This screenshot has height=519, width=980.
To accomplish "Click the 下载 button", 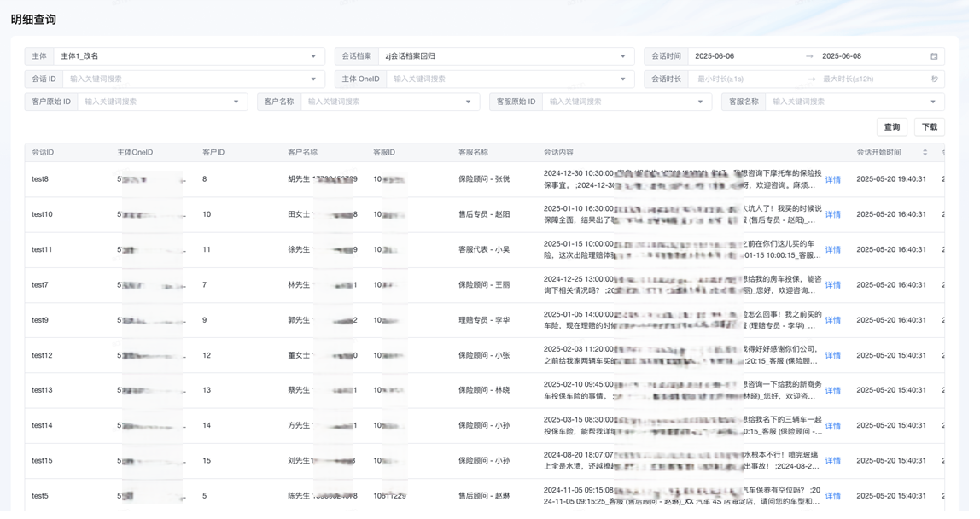I will [930, 127].
